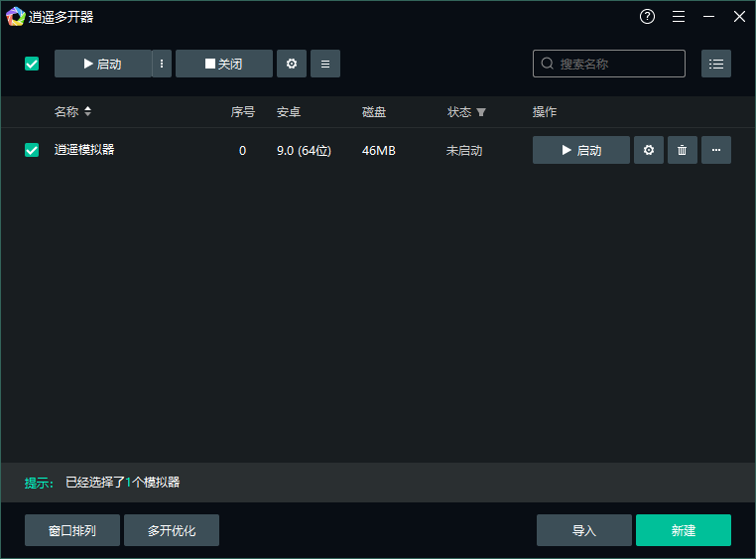Viewport: 756px width, 559px height.
Task: Delete 逍遥模拟器 using the trash icon
Action: 683,150
